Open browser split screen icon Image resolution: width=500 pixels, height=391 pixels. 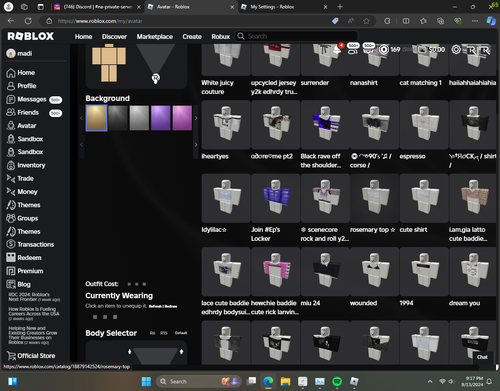point(406,21)
